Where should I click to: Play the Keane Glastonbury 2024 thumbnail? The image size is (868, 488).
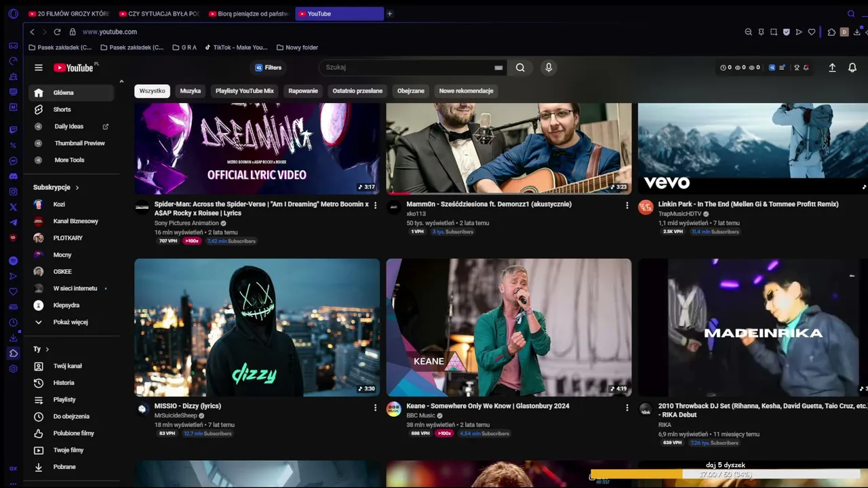(x=509, y=327)
